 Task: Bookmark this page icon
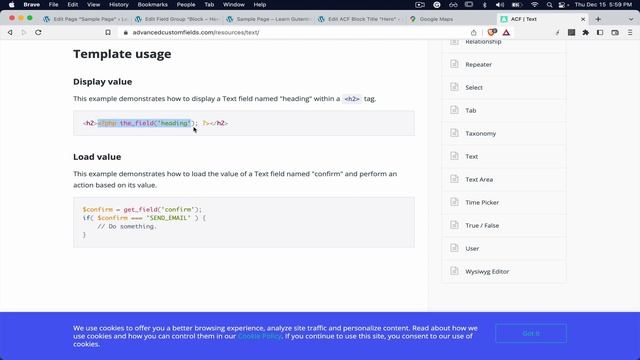pyautogui.click(x=108, y=32)
